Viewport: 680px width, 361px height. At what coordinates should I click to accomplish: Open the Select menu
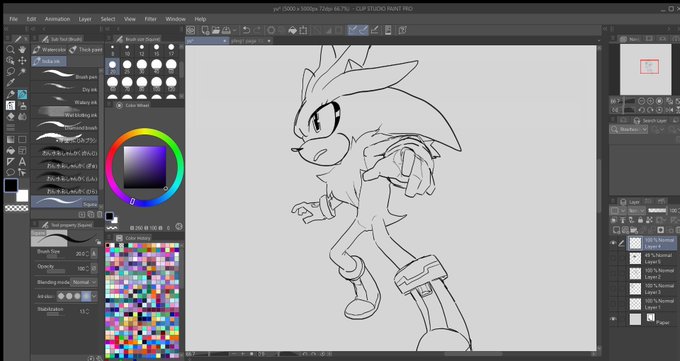pos(108,19)
